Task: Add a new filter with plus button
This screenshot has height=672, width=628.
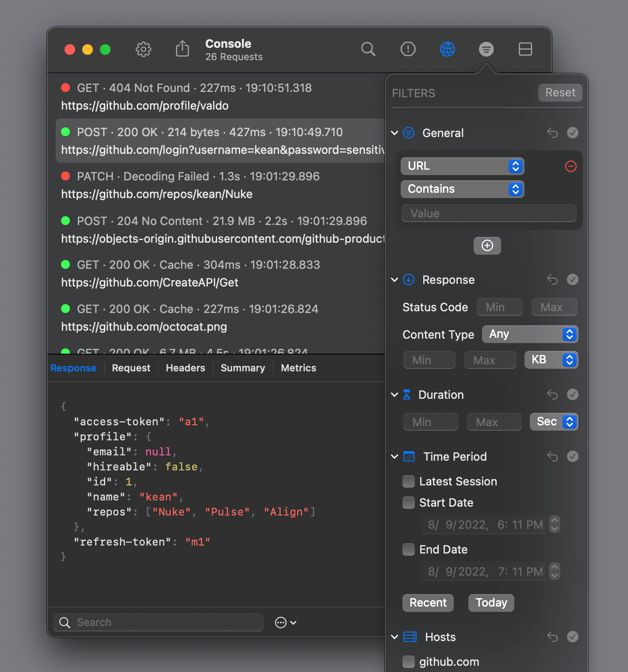Action: (x=487, y=246)
